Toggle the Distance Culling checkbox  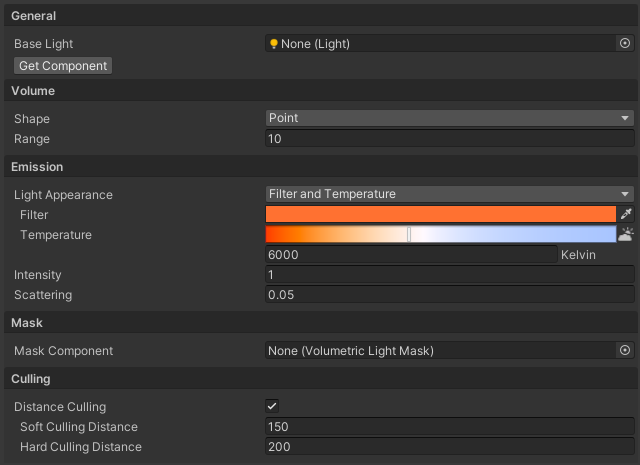pyautogui.click(x=272, y=406)
